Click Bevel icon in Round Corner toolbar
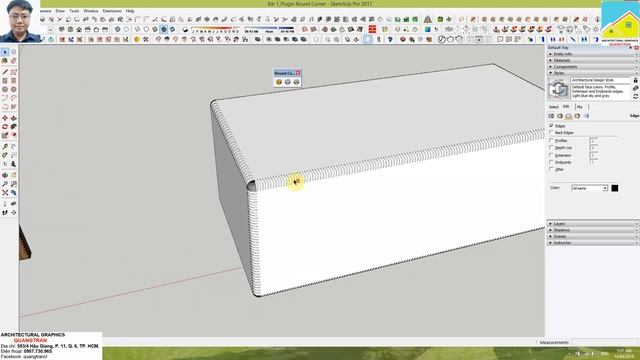 pos(296,82)
